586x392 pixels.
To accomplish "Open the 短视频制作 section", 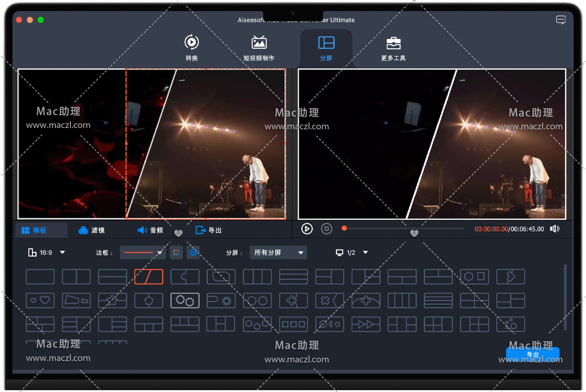I will click(259, 48).
